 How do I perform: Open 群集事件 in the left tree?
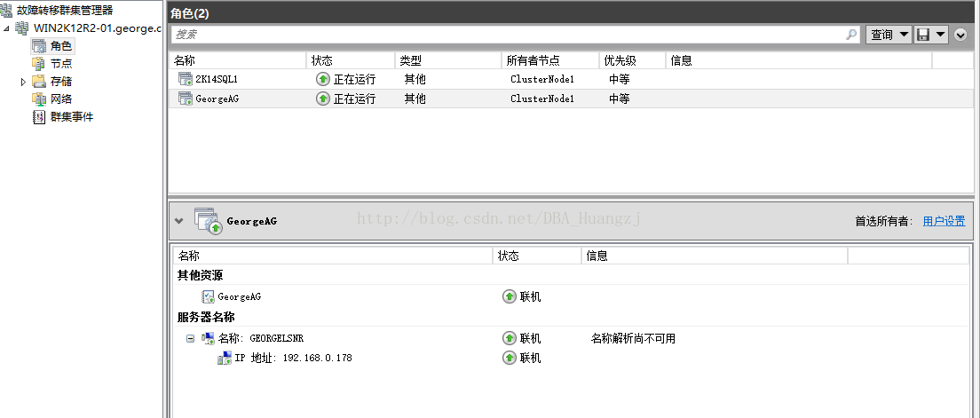(x=72, y=117)
